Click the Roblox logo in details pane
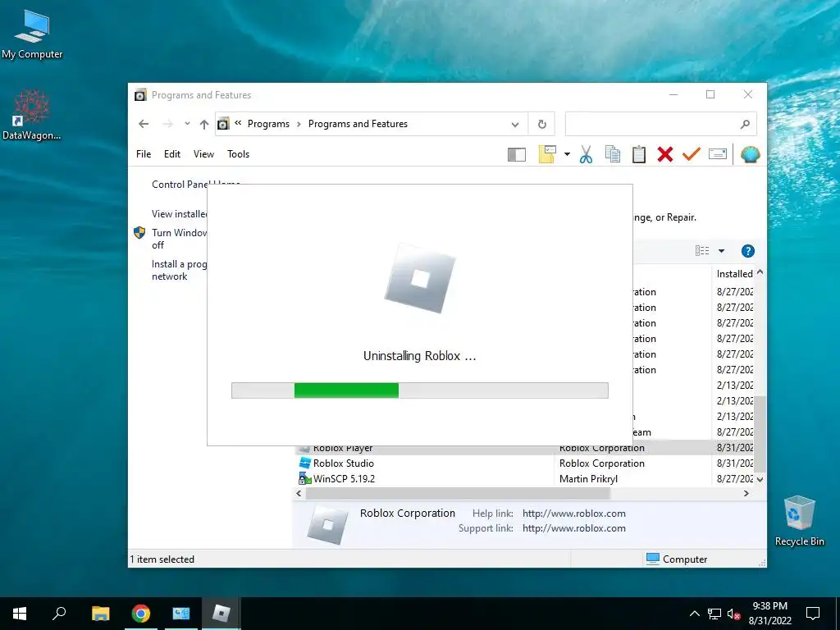The image size is (840, 630). click(327, 525)
